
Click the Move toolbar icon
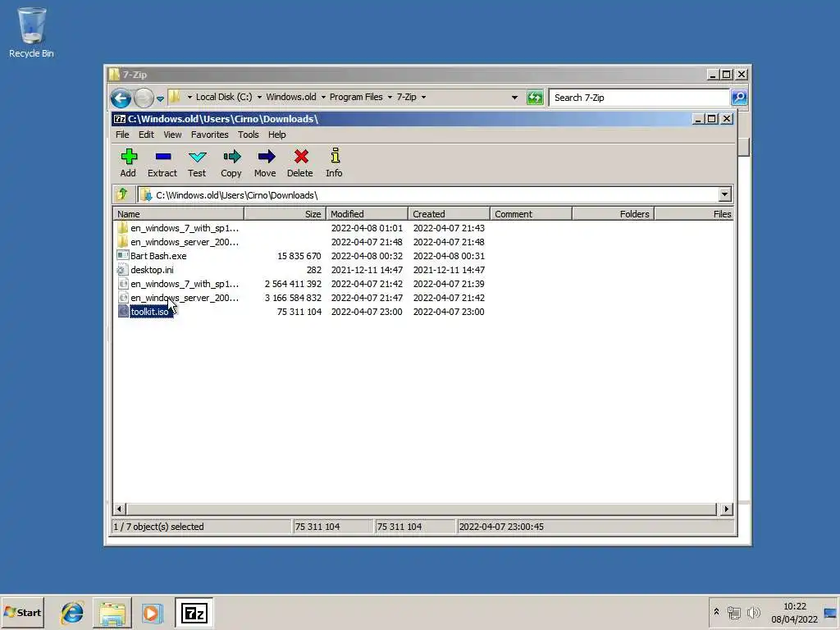(x=266, y=157)
